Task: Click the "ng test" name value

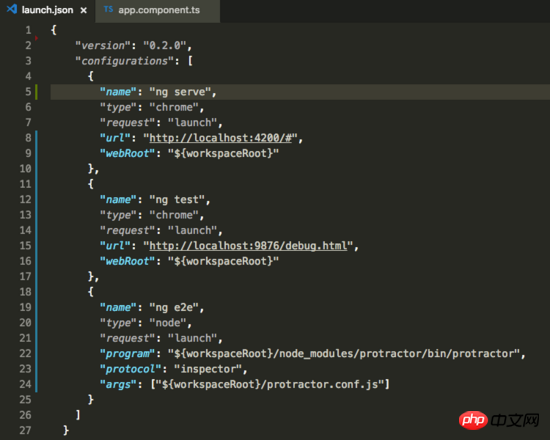Action: (177, 200)
